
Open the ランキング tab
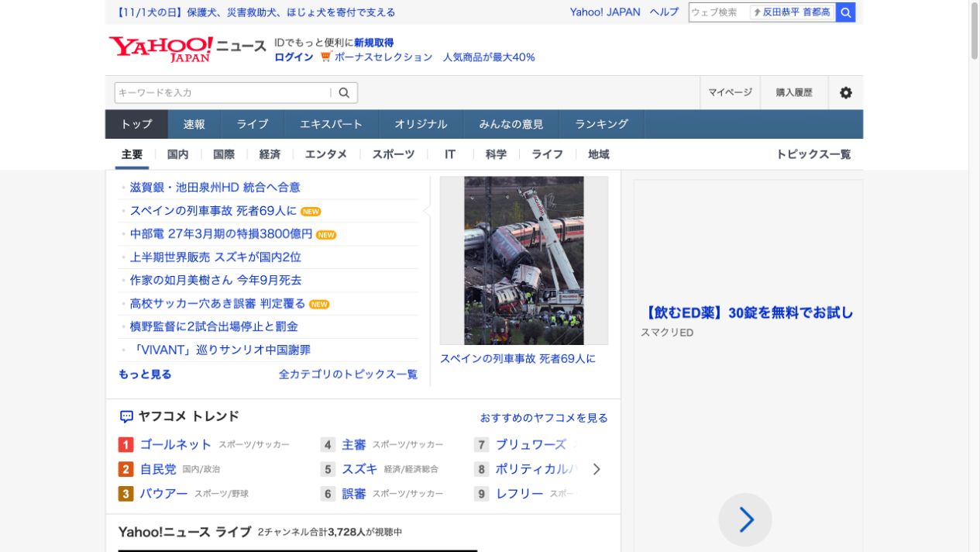(x=601, y=124)
